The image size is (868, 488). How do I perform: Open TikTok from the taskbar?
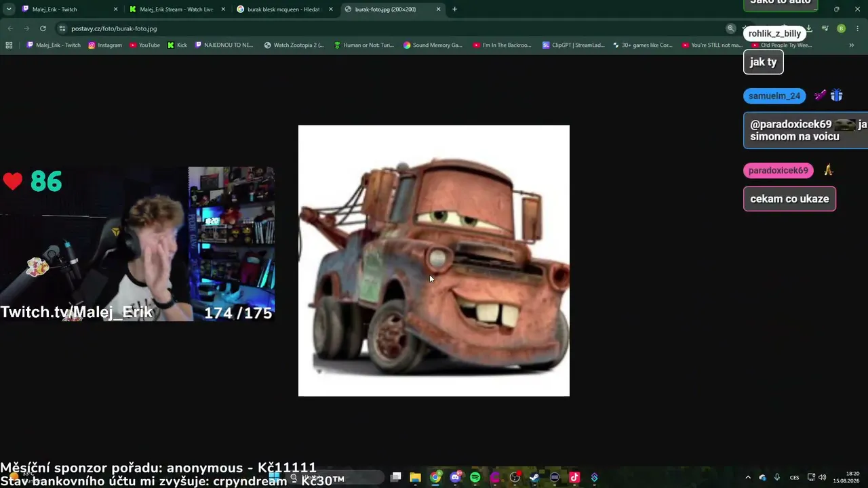(574, 477)
